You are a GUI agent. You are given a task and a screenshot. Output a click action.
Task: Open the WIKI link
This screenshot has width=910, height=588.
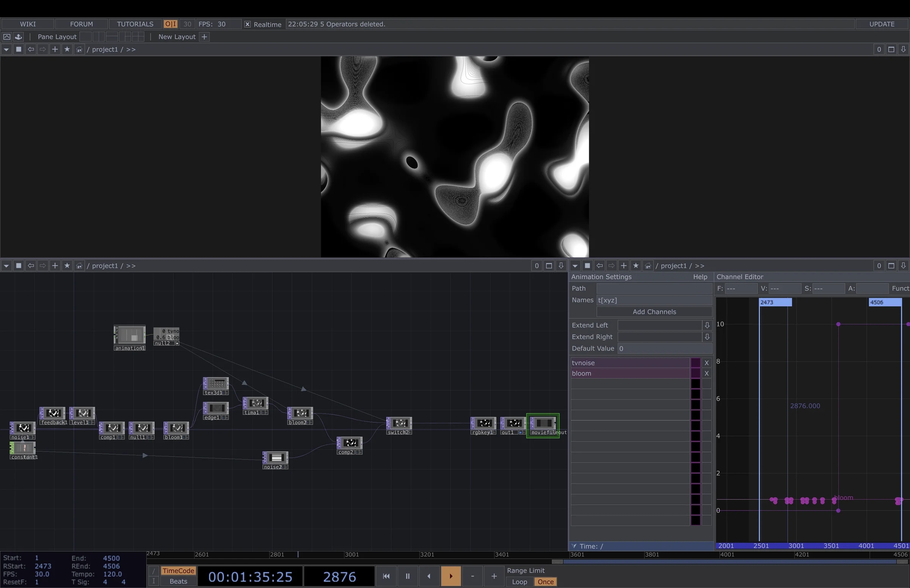28,24
